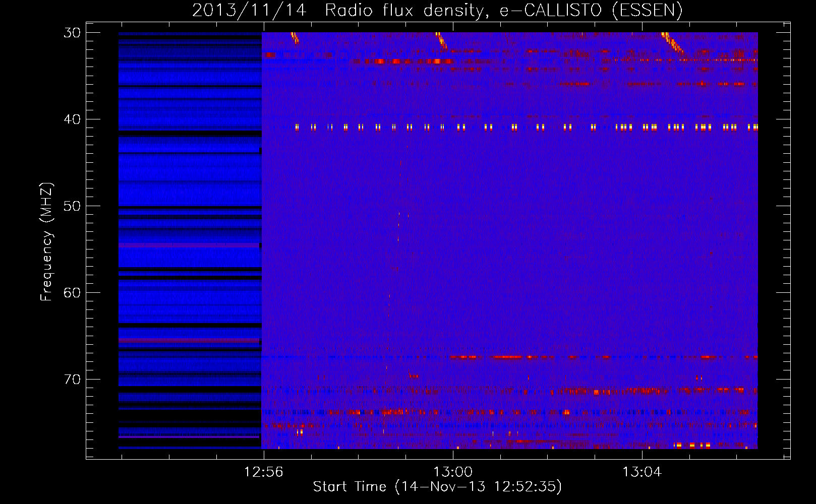Viewport: 816px width, 504px height.
Task: Select the 70 frequency tick label
Action: point(72,380)
